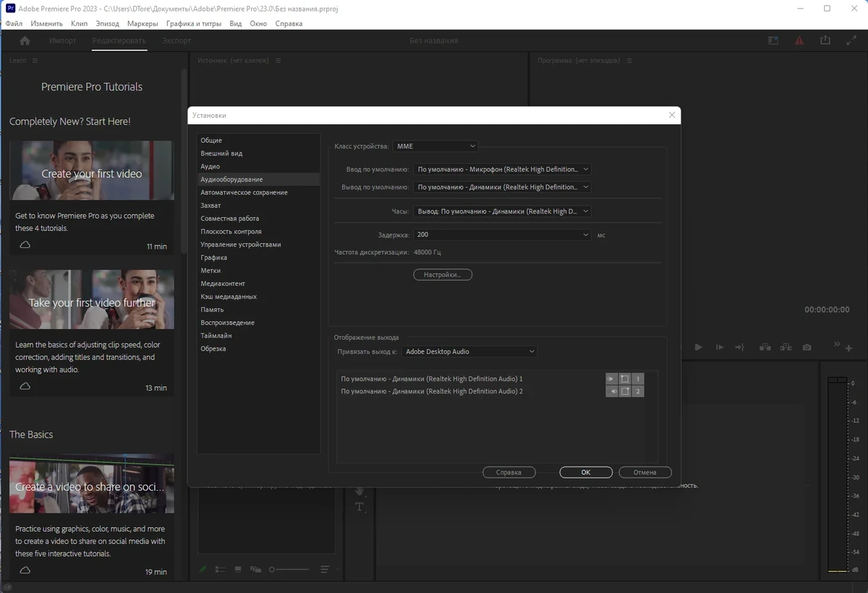
Task: Show more transport buttons via double chevron
Action: [838, 344]
